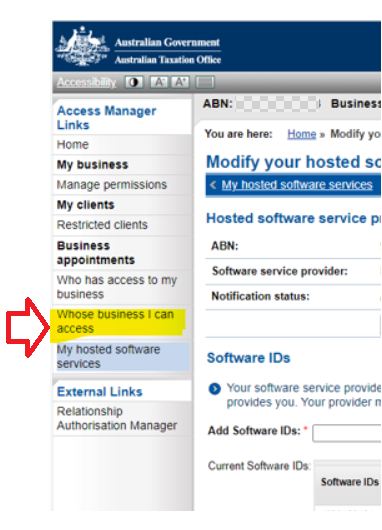Screen dimensions: 382x530
Task: Select Whose business I can access
Action: [115, 321]
